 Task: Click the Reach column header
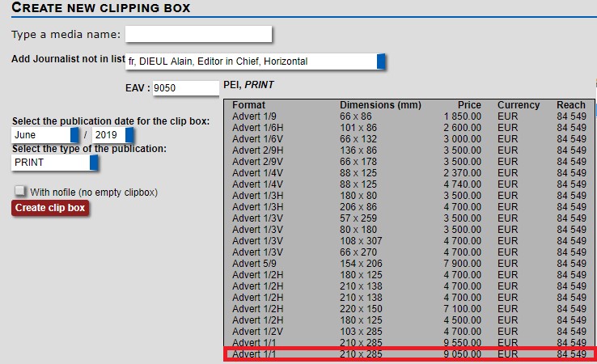pyautogui.click(x=570, y=105)
